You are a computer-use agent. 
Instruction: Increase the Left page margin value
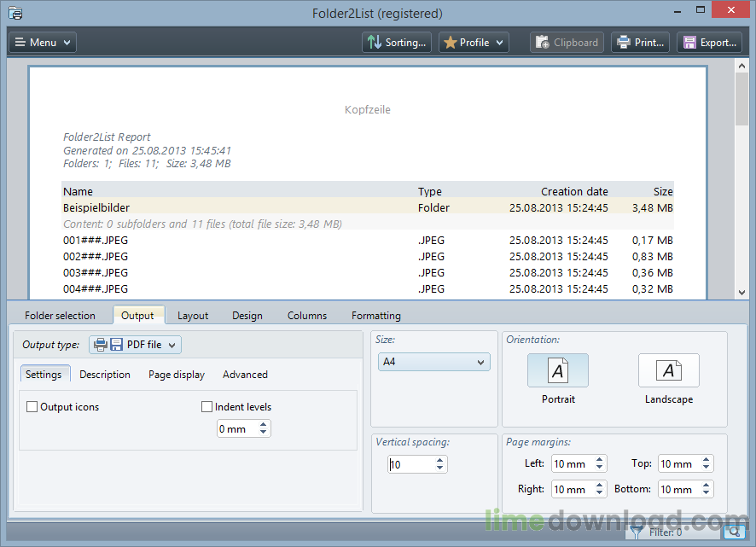coord(600,460)
